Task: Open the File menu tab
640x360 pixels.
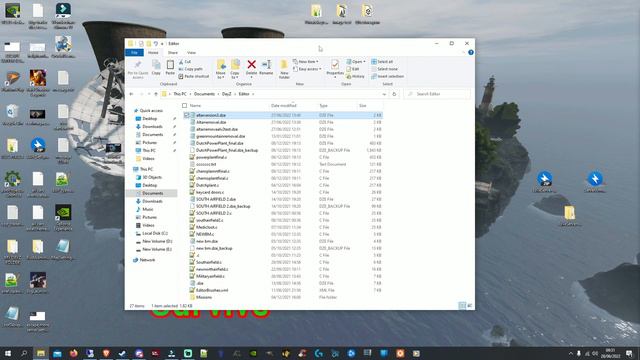Action: point(134,52)
